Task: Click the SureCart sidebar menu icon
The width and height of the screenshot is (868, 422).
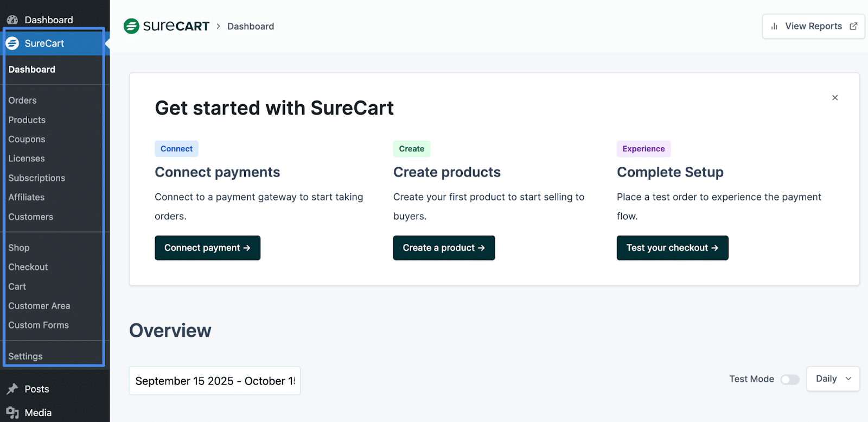Action: tap(12, 43)
